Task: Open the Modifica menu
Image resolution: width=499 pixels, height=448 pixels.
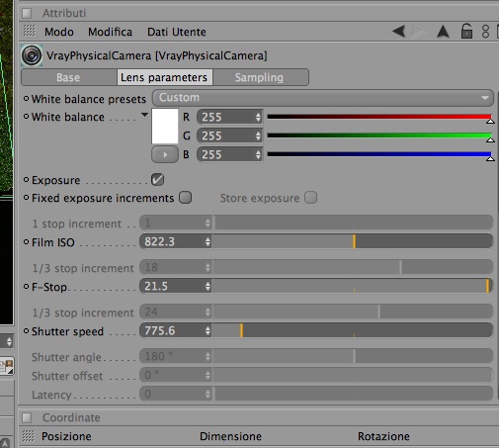Action: pos(110,32)
